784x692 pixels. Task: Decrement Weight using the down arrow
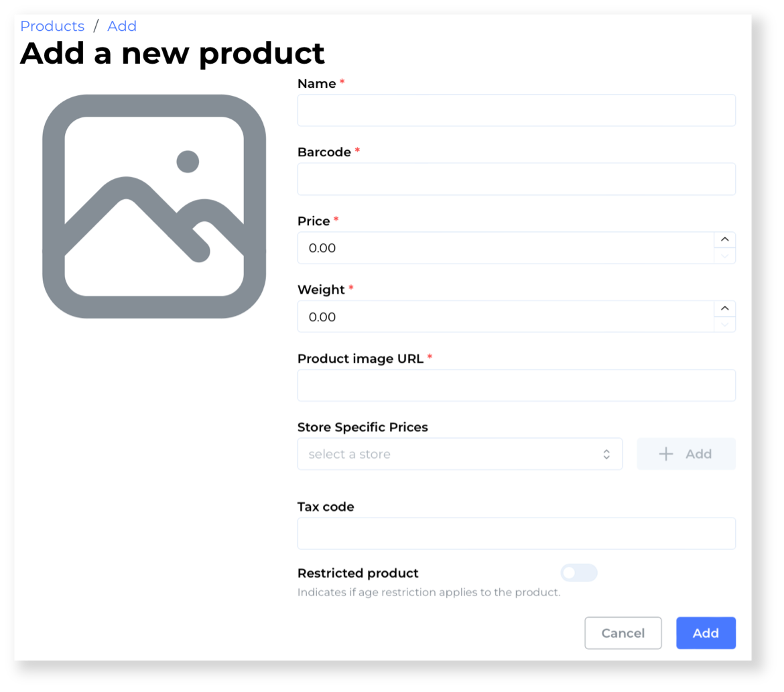(724, 325)
